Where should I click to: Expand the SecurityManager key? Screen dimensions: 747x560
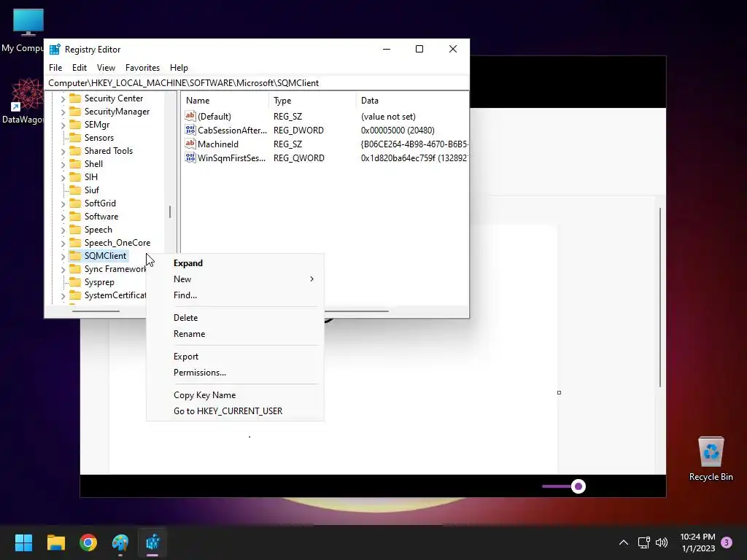pyautogui.click(x=63, y=112)
